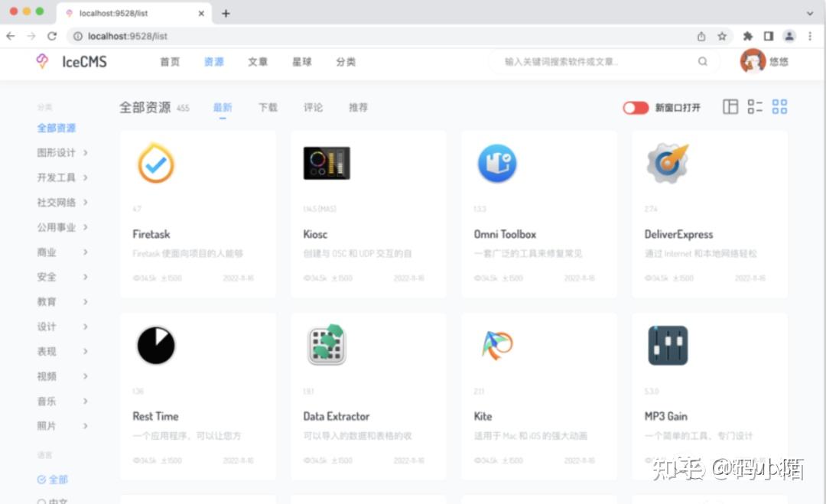Click the username next to avatar

[779, 62]
